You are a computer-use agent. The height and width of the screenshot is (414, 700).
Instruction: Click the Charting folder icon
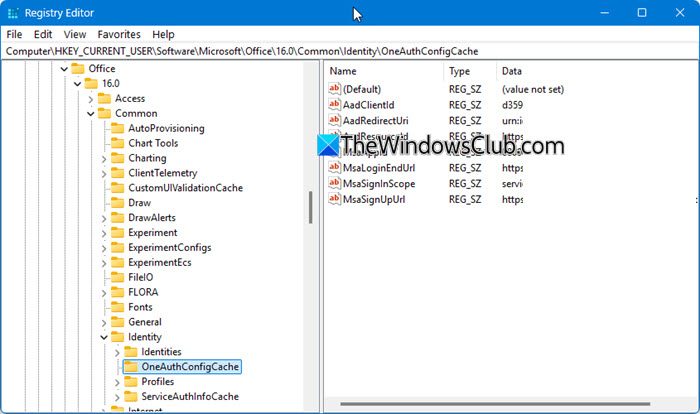point(117,158)
